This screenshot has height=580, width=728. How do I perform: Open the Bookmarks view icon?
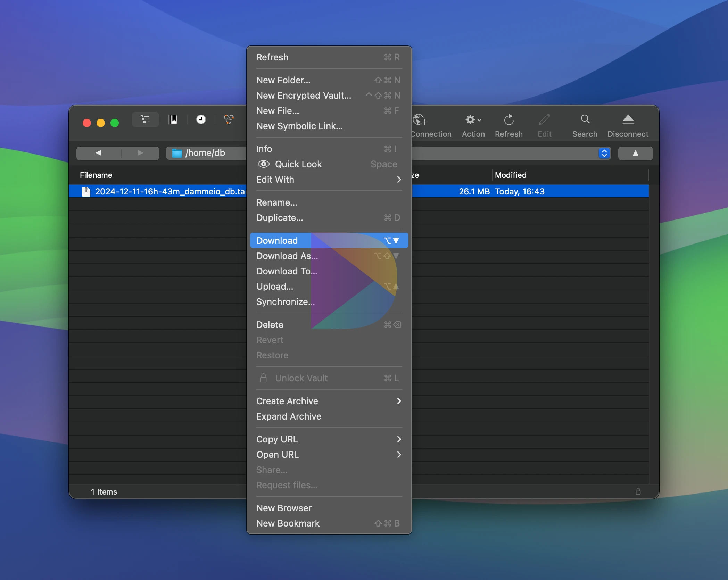pyautogui.click(x=173, y=120)
